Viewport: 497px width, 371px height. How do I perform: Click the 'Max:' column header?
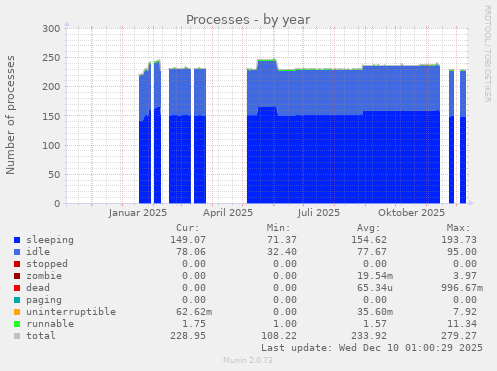[x=459, y=228]
